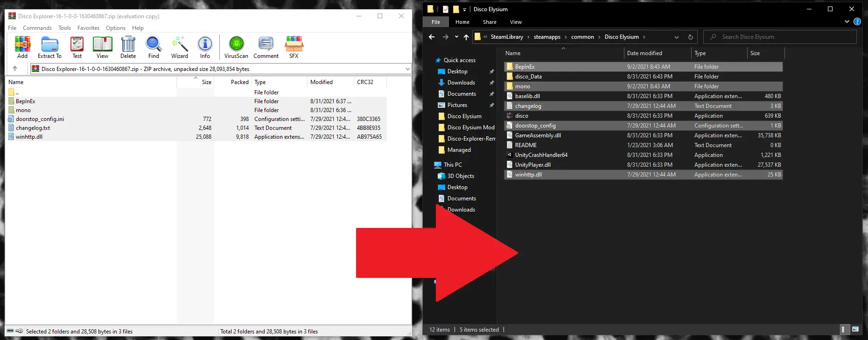Viewport: 868px width, 340px height.
Task: Click the Search Disco Elysium field
Action: 780,37
